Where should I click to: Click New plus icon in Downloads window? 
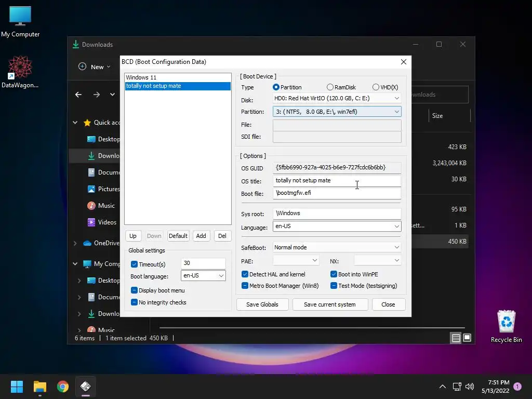coord(82,66)
